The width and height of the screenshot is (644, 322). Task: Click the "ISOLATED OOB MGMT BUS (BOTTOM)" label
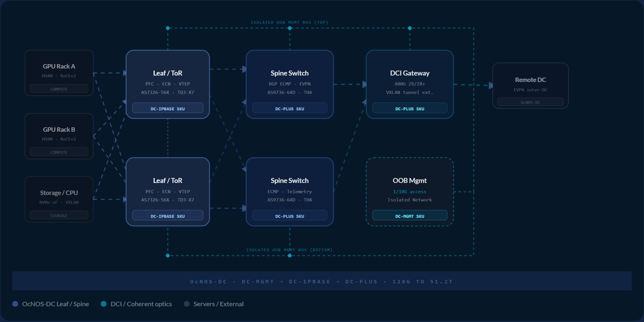290,250
